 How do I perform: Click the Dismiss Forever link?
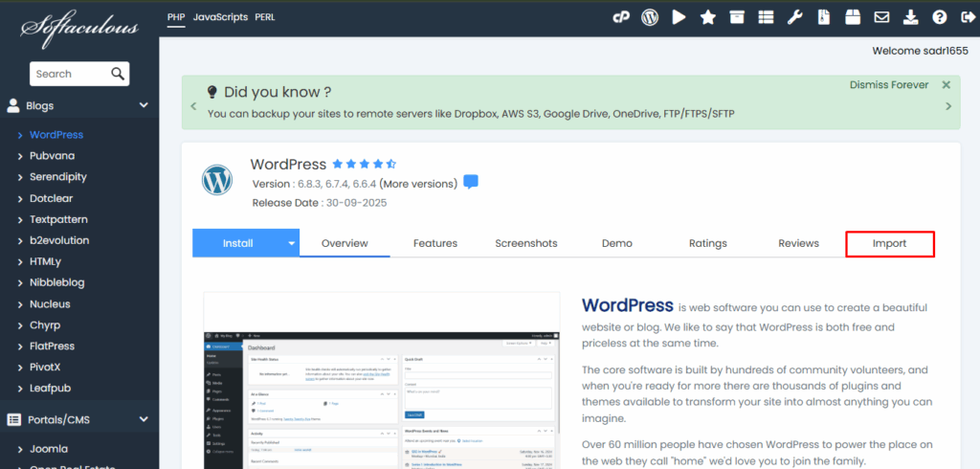888,84
